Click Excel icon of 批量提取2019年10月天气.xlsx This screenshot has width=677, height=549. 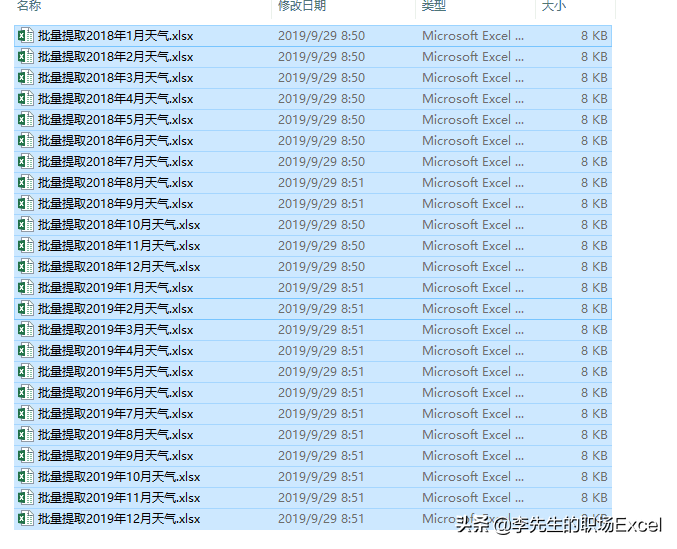(x=25, y=476)
